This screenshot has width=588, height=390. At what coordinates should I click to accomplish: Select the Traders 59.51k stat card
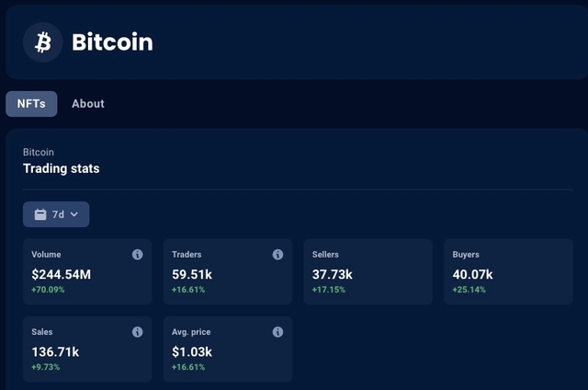click(x=228, y=271)
